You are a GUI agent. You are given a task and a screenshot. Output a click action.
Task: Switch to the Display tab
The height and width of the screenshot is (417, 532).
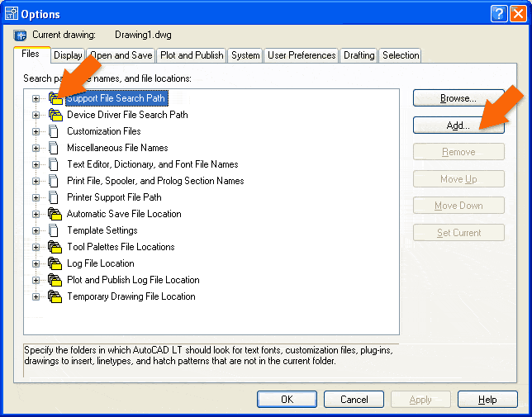[x=68, y=55]
